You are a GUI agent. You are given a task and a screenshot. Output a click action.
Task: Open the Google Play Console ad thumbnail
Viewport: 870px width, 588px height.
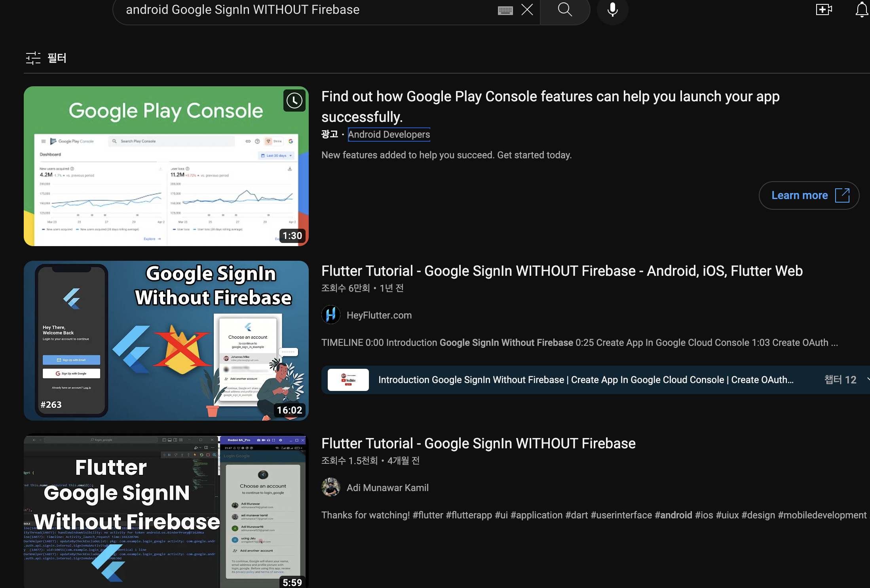[166, 166]
